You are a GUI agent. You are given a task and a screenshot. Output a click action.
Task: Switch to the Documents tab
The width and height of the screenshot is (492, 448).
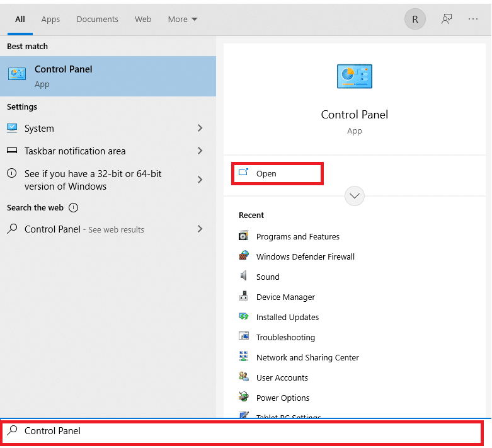[x=97, y=19]
